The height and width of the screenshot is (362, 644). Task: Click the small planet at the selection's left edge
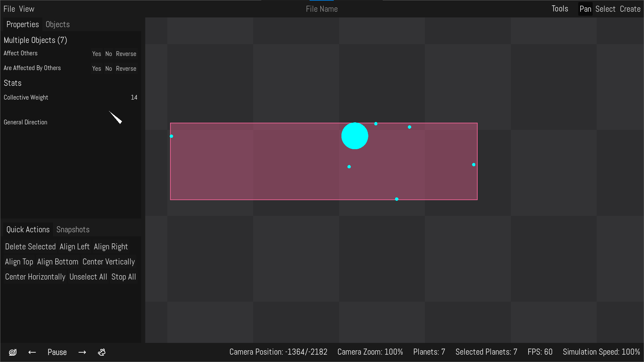[x=171, y=136]
